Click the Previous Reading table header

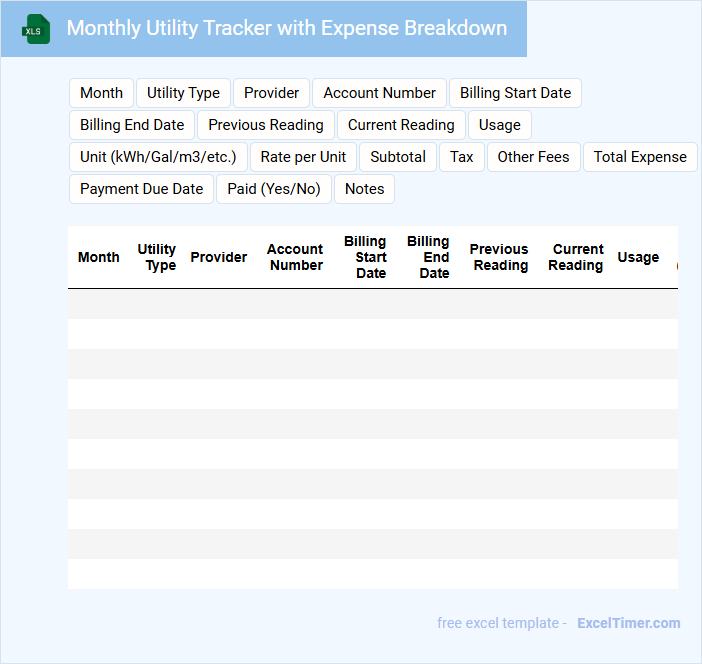[499, 257]
